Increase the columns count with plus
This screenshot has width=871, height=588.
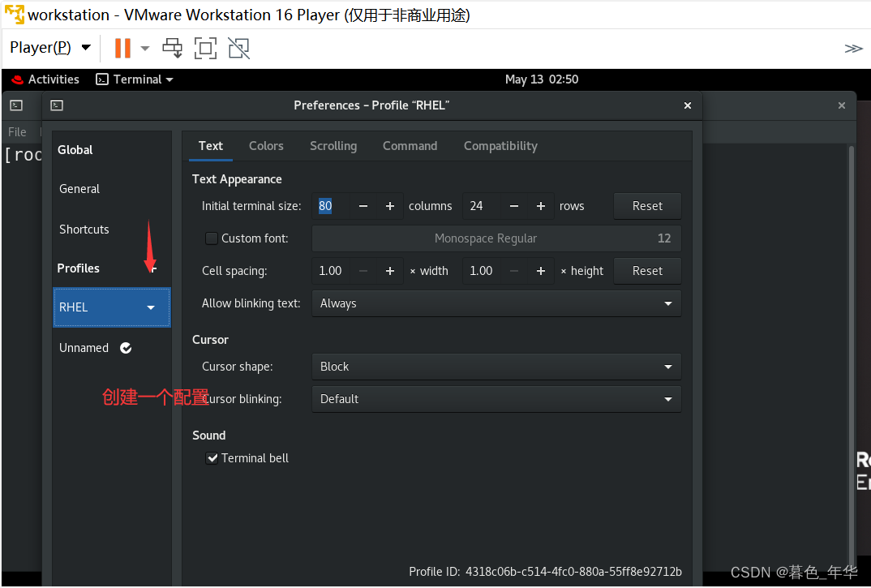(390, 206)
